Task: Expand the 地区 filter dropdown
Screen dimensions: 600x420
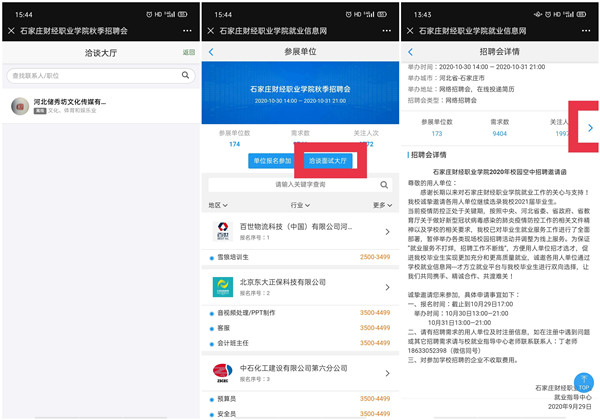Action: (x=216, y=205)
